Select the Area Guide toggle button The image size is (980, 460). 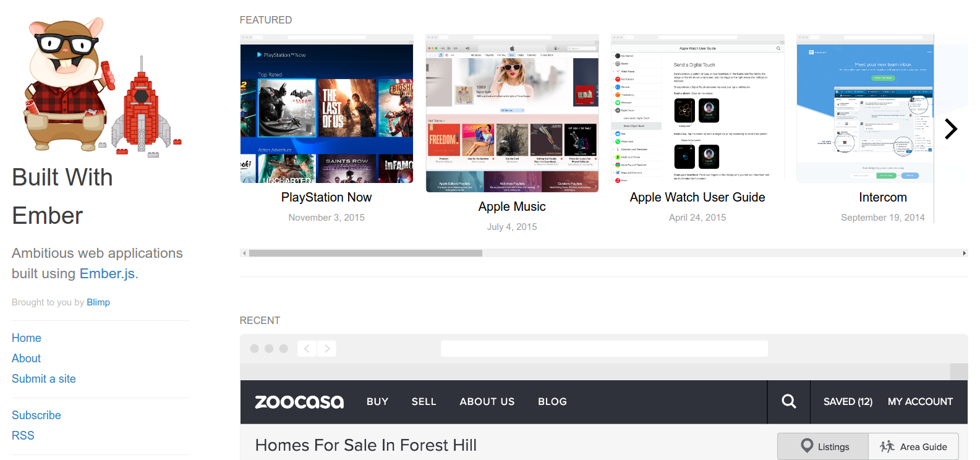pos(914,446)
